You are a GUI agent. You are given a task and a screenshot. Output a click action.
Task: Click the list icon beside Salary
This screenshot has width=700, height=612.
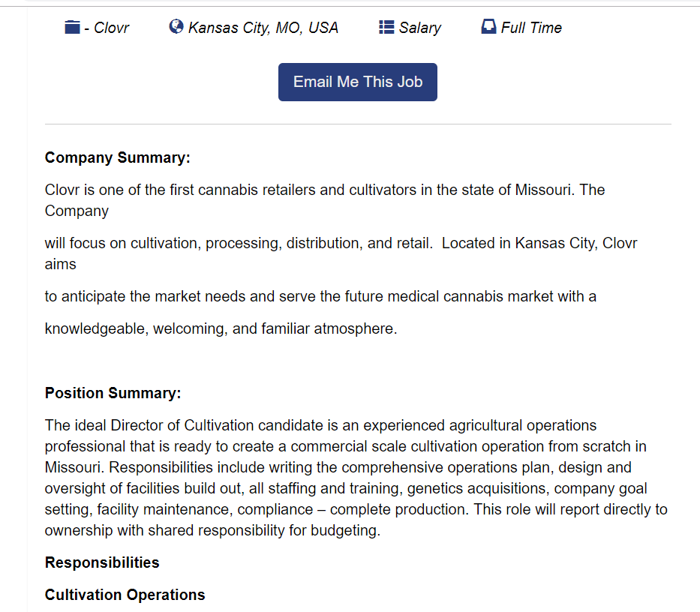(x=386, y=28)
